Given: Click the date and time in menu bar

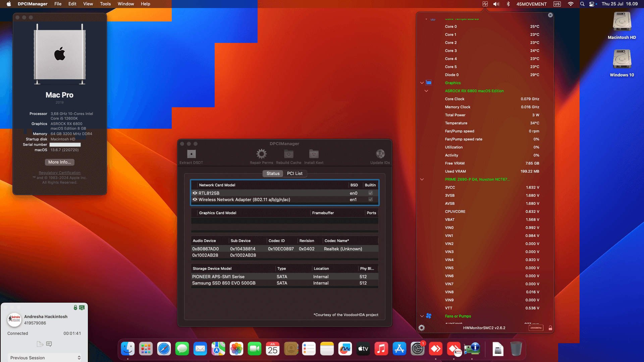Looking at the screenshot, I should click(620, 4).
